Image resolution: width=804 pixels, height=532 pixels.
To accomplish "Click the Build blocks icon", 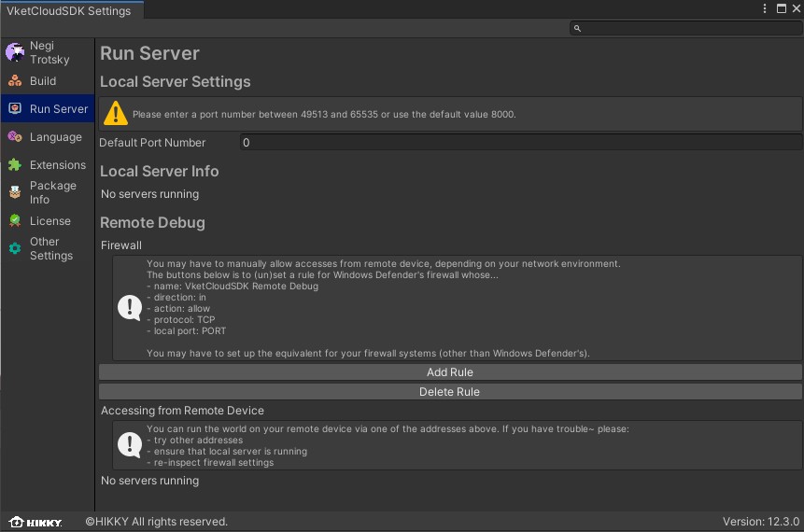I will [15, 80].
